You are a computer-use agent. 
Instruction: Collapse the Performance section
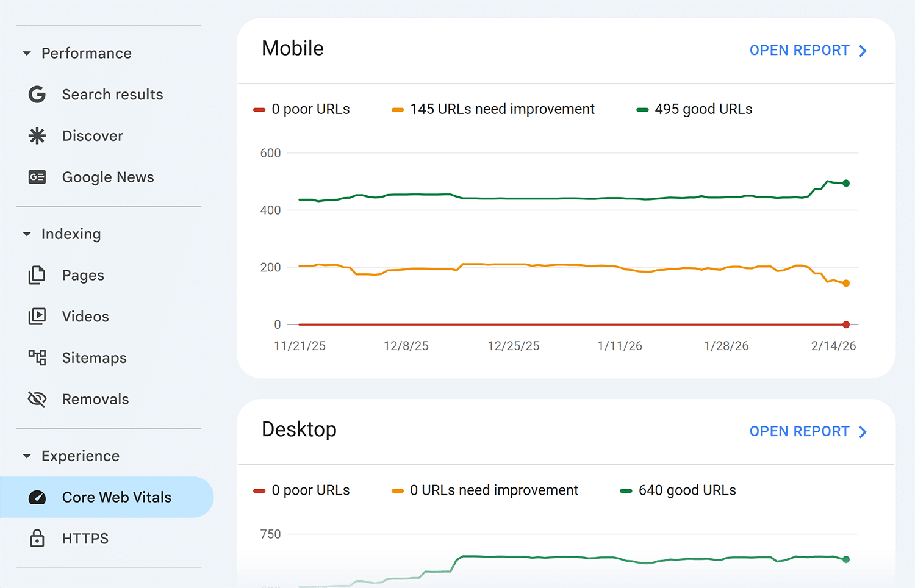(27, 53)
